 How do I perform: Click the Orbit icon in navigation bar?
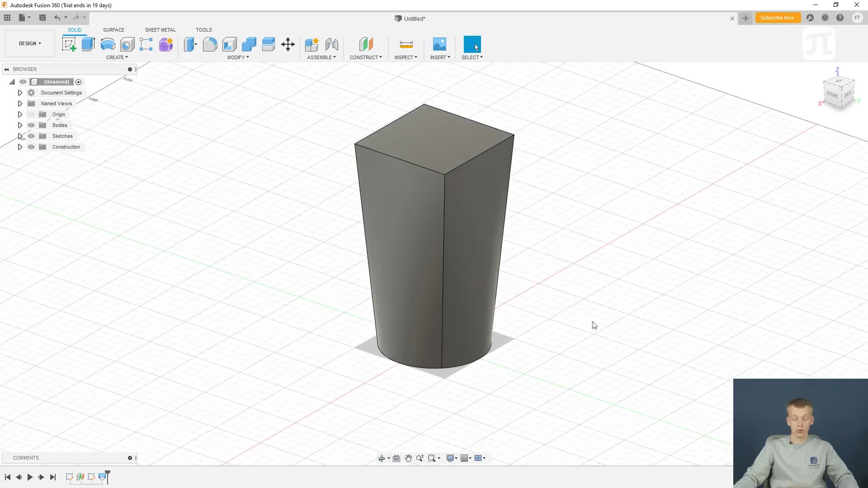pos(382,458)
